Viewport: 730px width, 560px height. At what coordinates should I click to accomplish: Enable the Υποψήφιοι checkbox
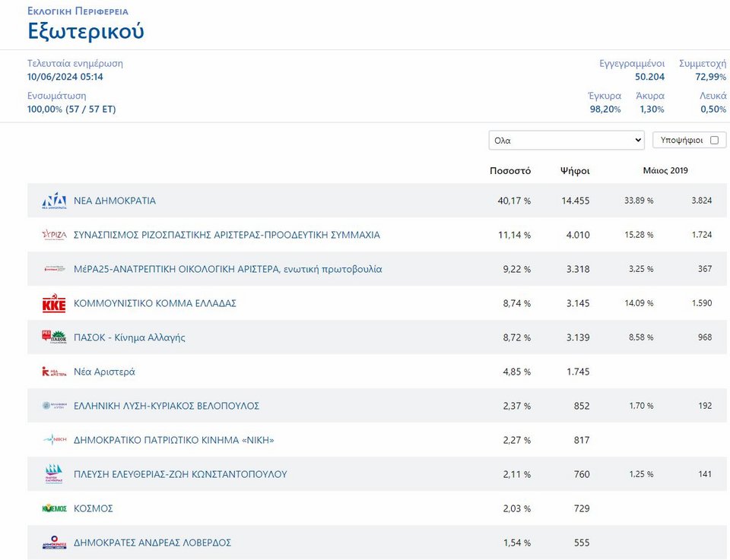[715, 140]
